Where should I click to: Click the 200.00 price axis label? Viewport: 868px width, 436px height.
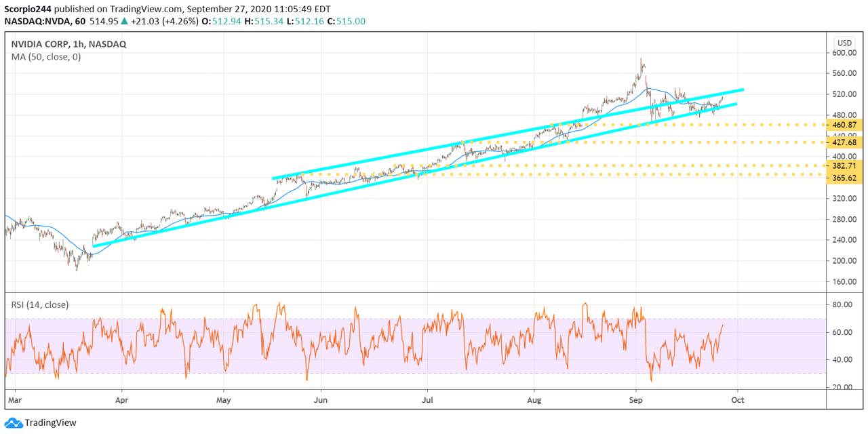point(844,261)
